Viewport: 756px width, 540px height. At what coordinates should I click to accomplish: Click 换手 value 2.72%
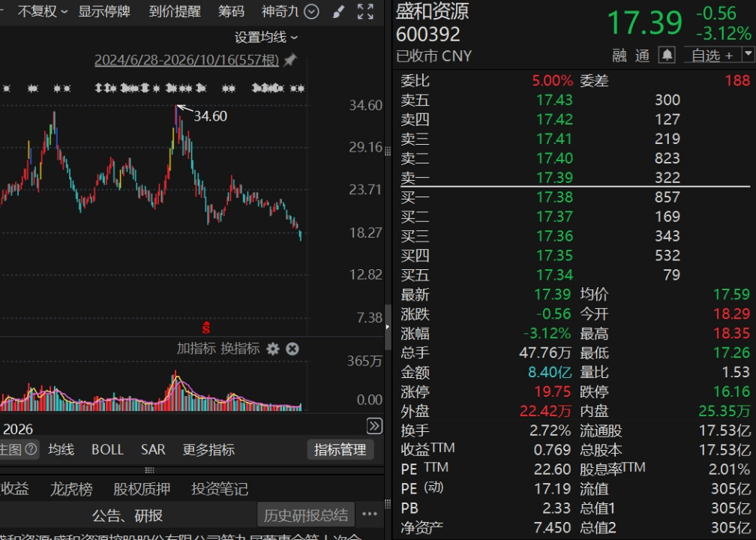[x=550, y=430]
